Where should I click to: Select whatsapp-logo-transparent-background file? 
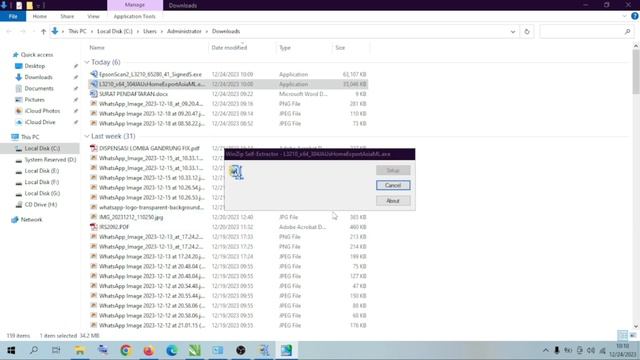[x=151, y=207]
